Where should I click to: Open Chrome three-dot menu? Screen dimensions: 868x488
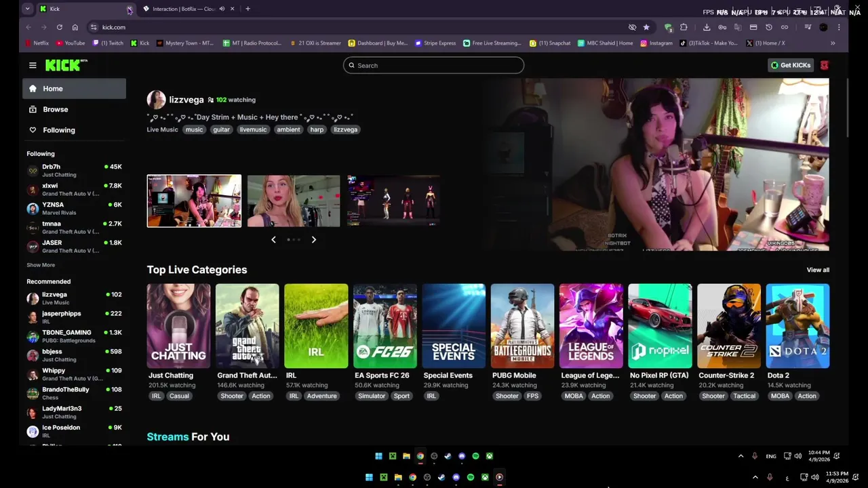tap(839, 27)
